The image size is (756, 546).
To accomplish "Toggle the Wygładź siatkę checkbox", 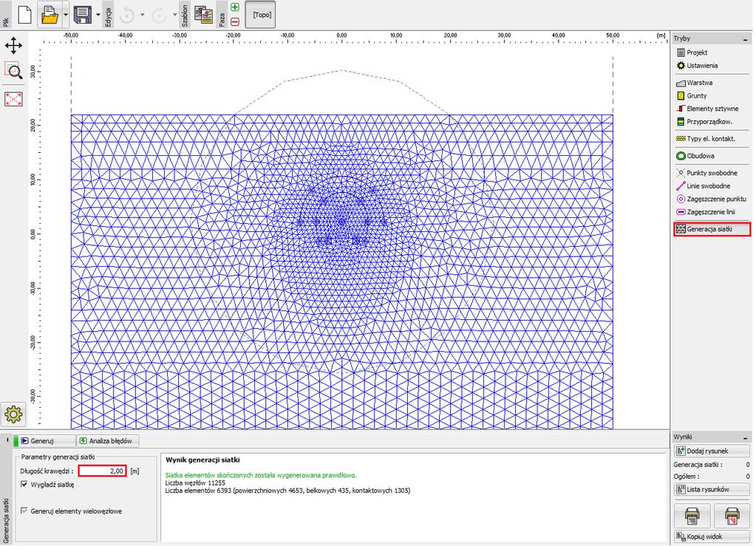I will 24,485.
